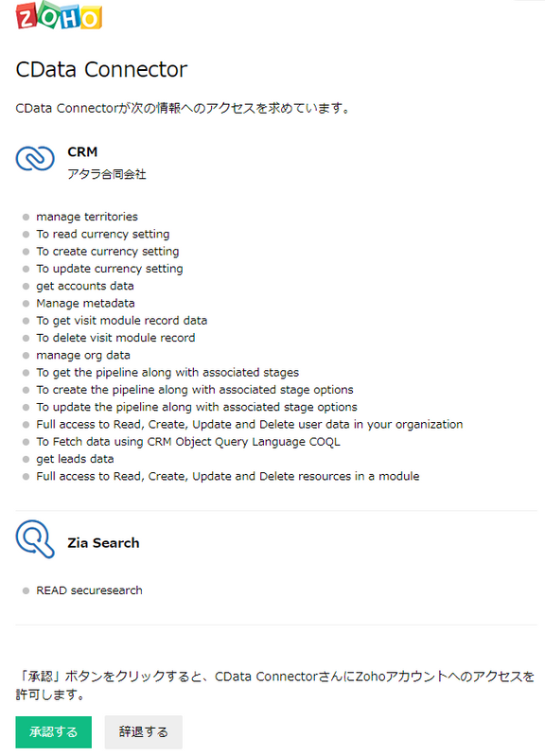This screenshot has height=756, width=545.
Task: Click the 'READ securesearch' permission item
Action: tap(89, 590)
